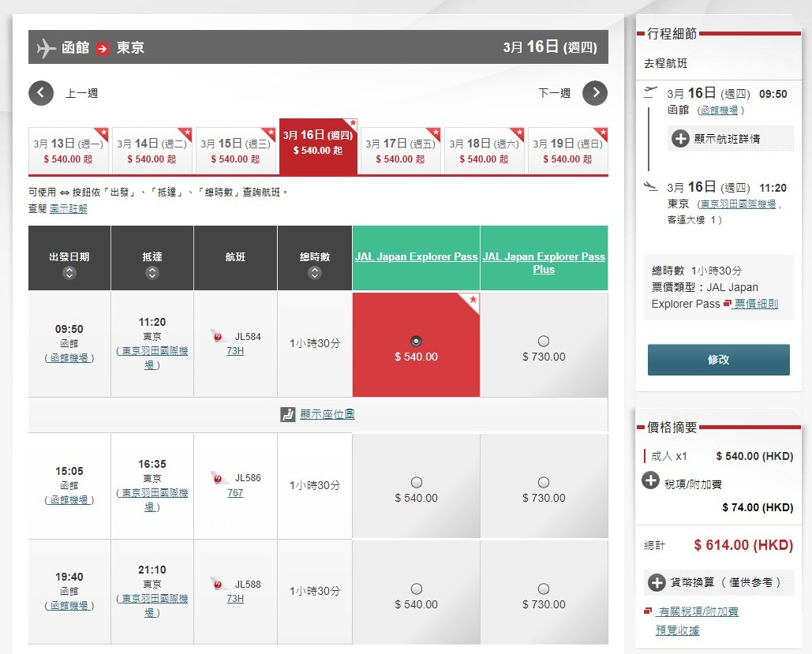
Task: Open 有關稅項/附加費 info link
Action: 697,611
